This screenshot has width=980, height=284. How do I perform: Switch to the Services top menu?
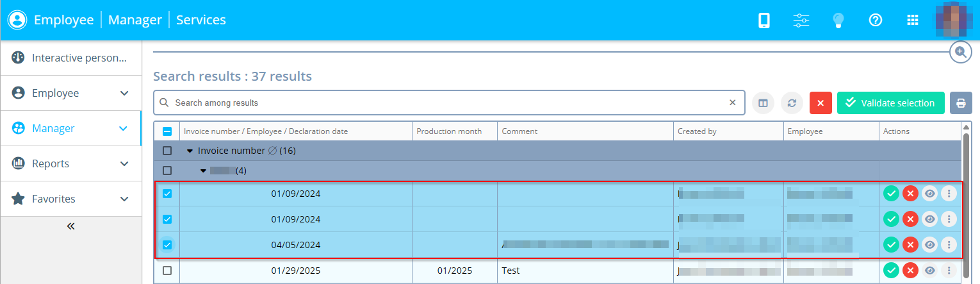200,20
